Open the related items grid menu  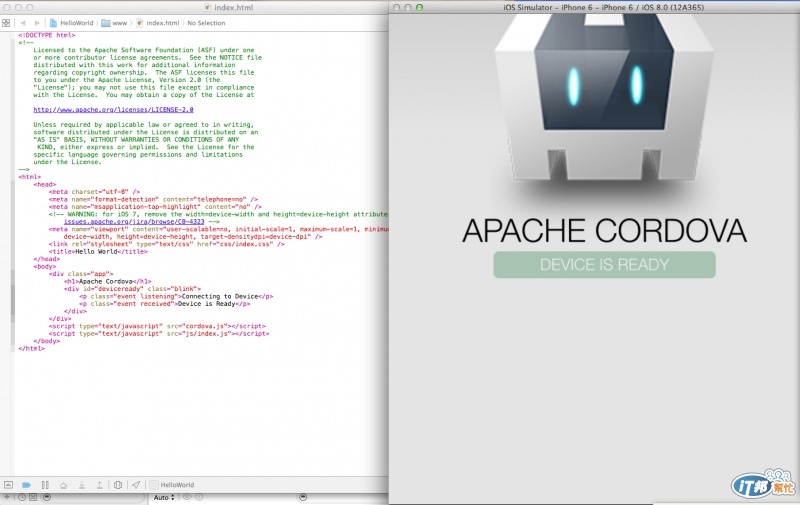[6, 23]
